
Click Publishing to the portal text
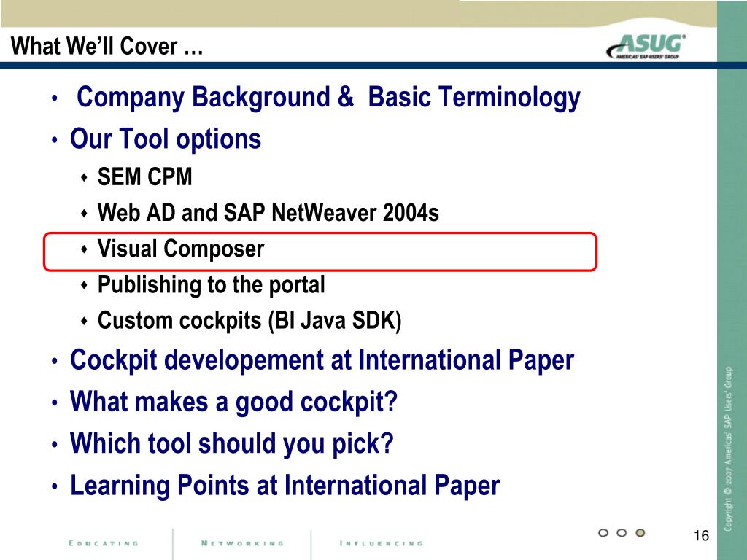pos(211,285)
